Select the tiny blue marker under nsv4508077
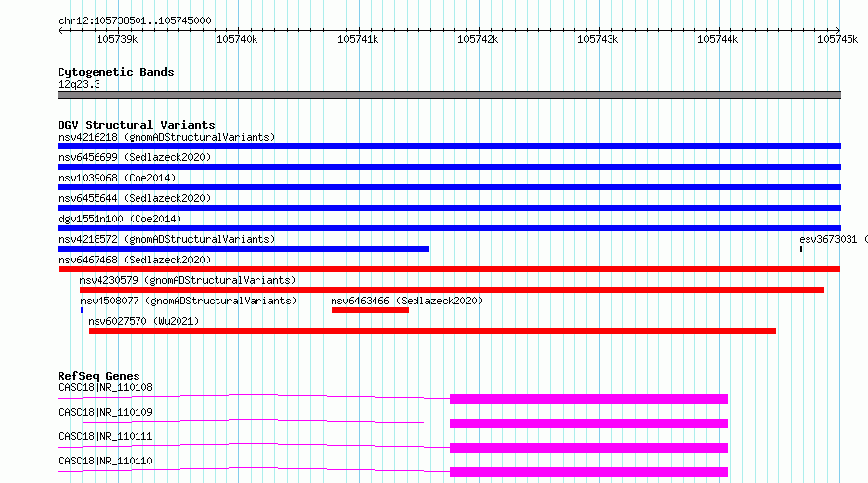The height and width of the screenshot is (483, 868). point(82,310)
